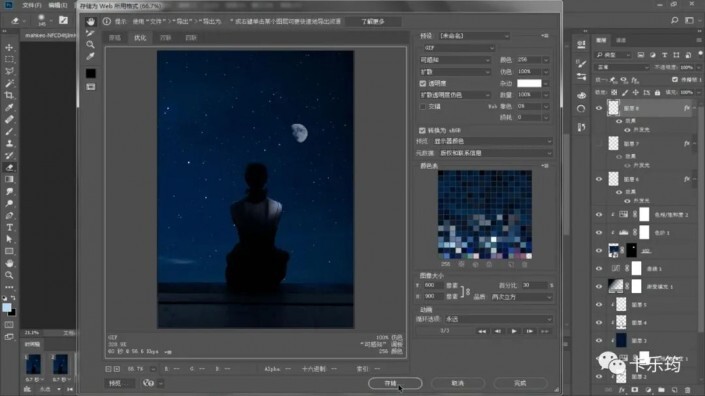Screen dimensions: 705x396
Task: Select the Eyedropper tool in dialog
Action: (x=90, y=56)
